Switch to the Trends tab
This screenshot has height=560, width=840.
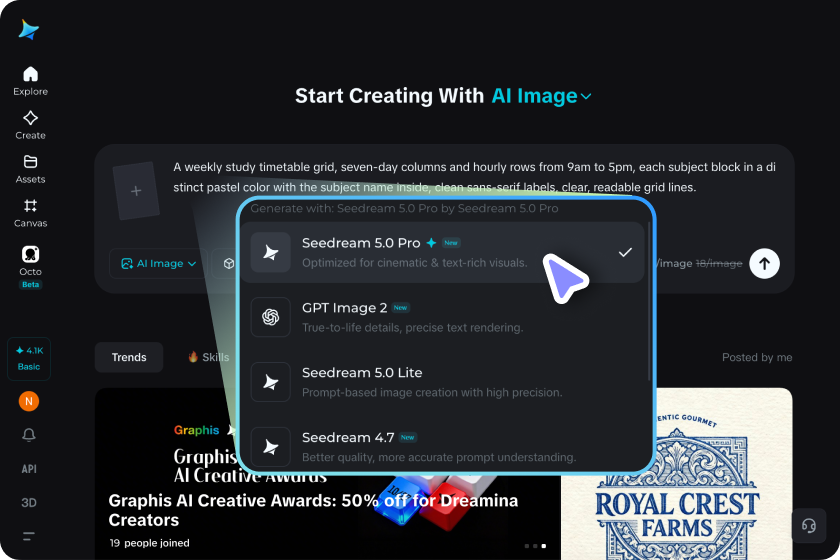coord(129,357)
